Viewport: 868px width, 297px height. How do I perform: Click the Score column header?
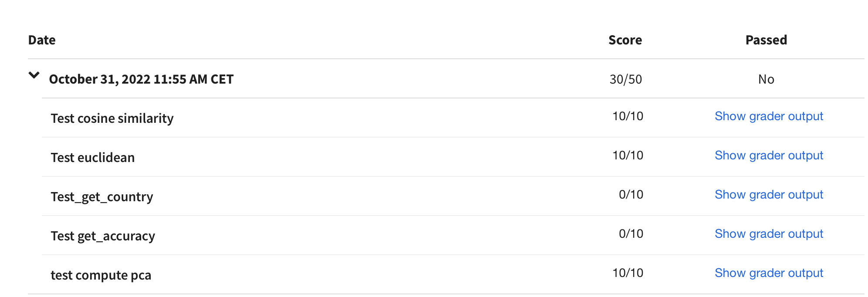coord(625,40)
